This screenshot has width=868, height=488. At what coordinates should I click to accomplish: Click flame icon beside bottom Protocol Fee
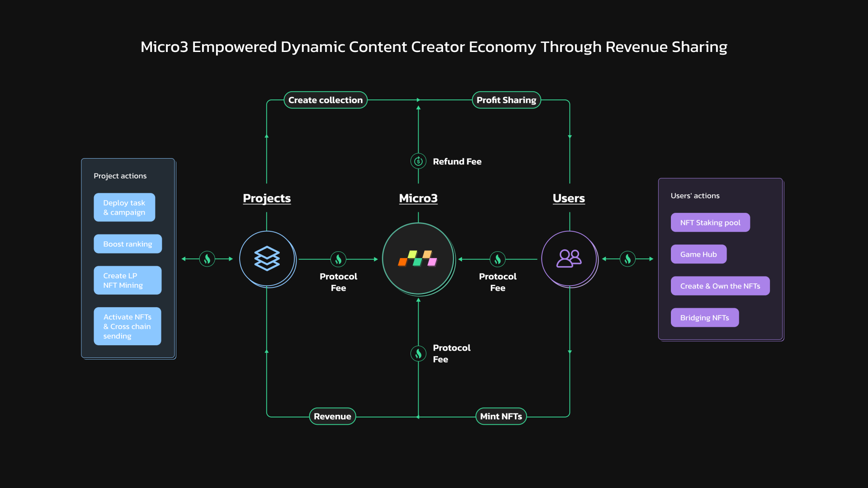tap(418, 353)
